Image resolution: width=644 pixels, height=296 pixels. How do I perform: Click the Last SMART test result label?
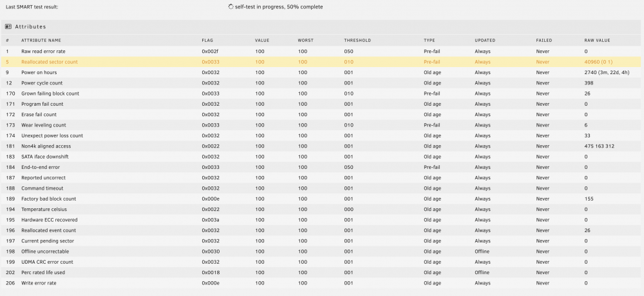[32, 7]
